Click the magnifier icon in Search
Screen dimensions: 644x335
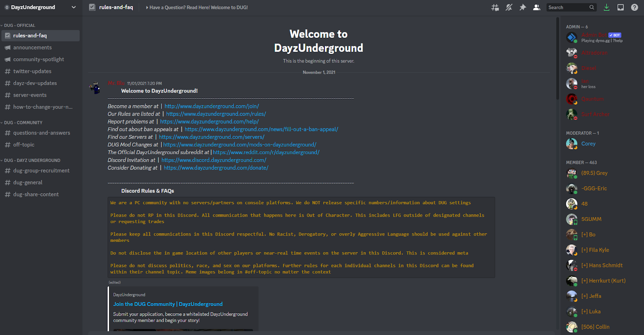(x=592, y=7)
